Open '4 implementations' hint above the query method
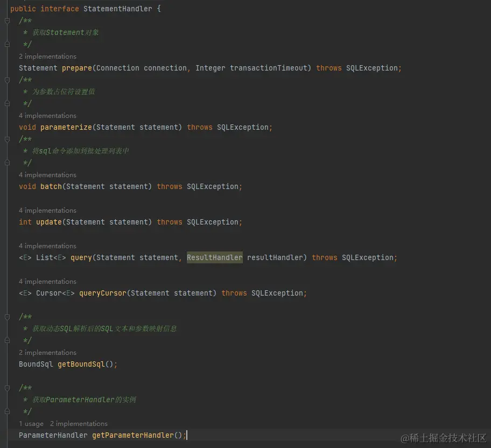The width and height of the screenshot is (491, 448). pyautogui.click(x=47, y=246)
